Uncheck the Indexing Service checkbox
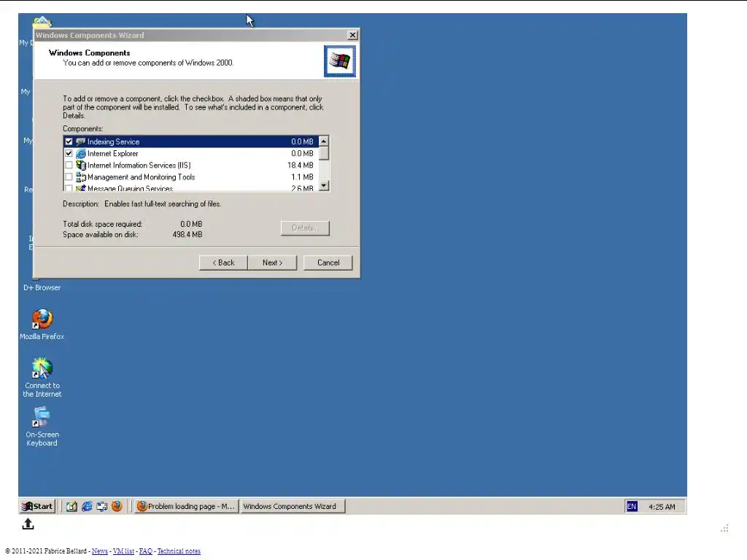Viewport: 747px width, 560px height. pyautogui.click(x=69, y=142)
